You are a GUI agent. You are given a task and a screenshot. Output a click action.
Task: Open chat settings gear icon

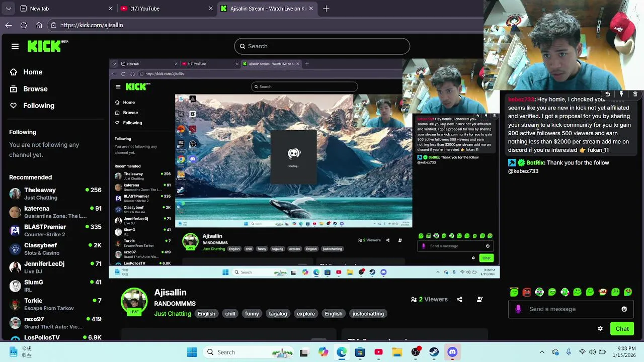click(x=600, y=329)
